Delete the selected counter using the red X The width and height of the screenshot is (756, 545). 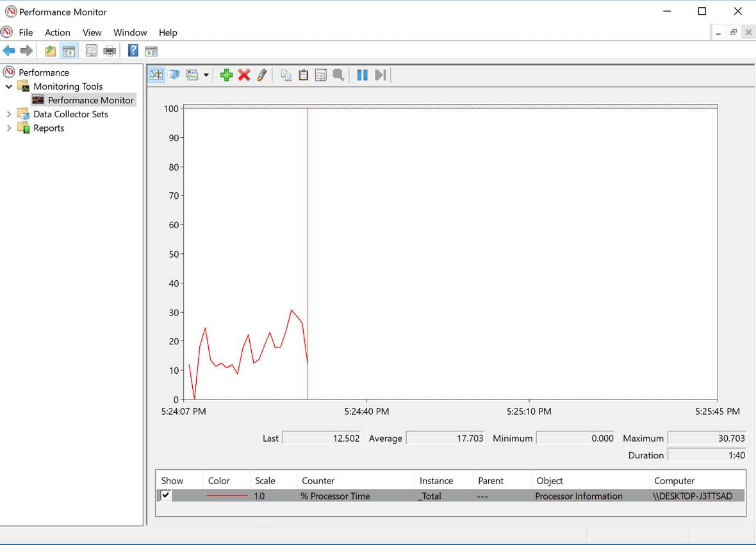(244, 74)
